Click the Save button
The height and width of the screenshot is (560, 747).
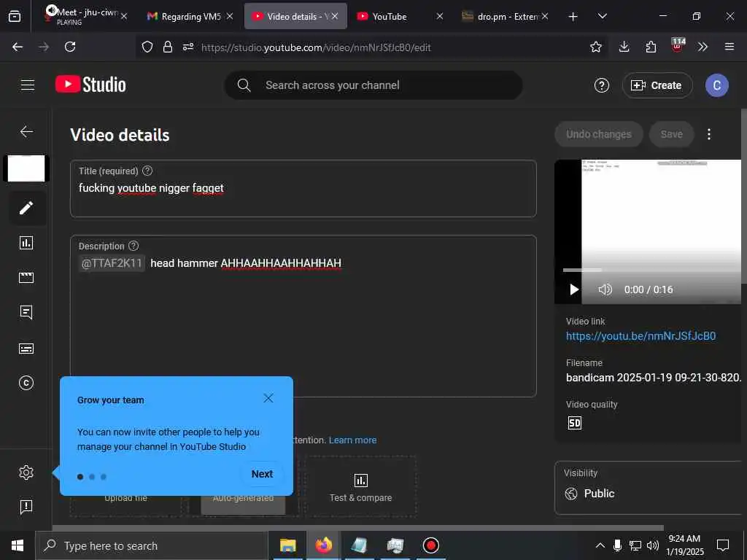point(671,134)
